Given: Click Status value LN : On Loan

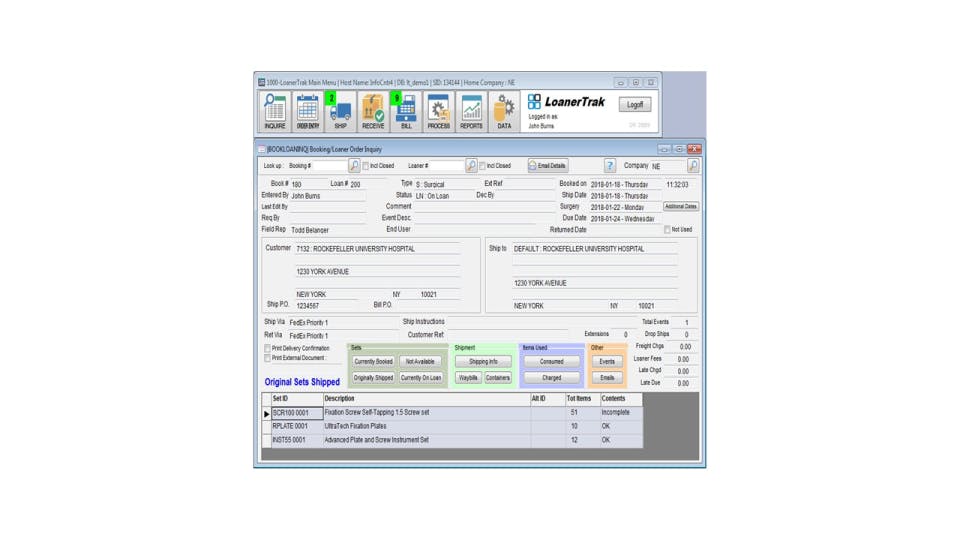Looking at the screenshot, I should (432, 196).
